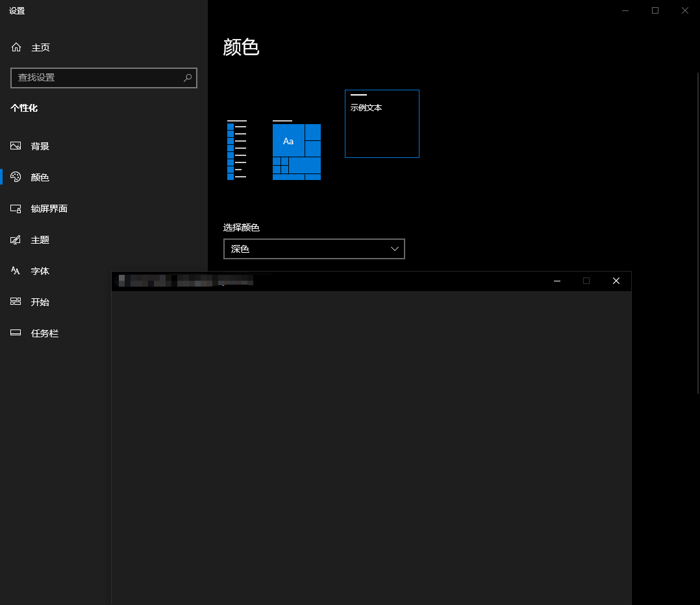Select the 背景 picture icon in sidebar
Image resolution: width=700 pixels, height=605 pixels.
(x=16, y=146)
